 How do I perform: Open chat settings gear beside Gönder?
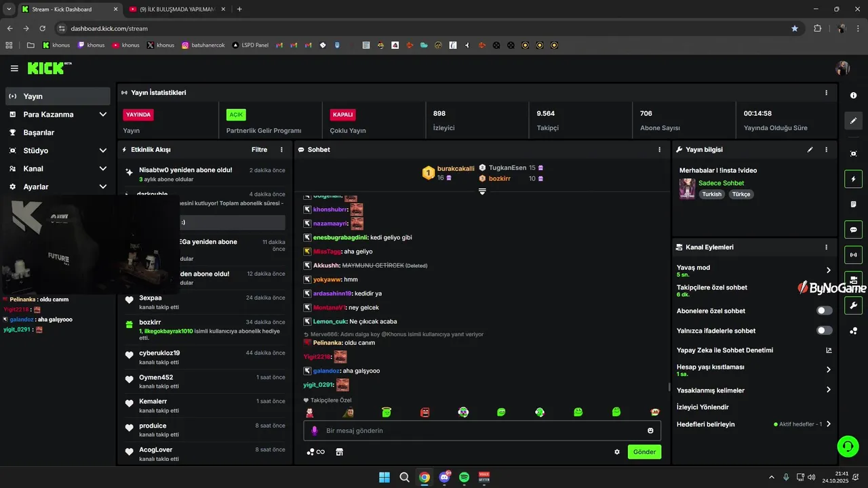(617, 452)
